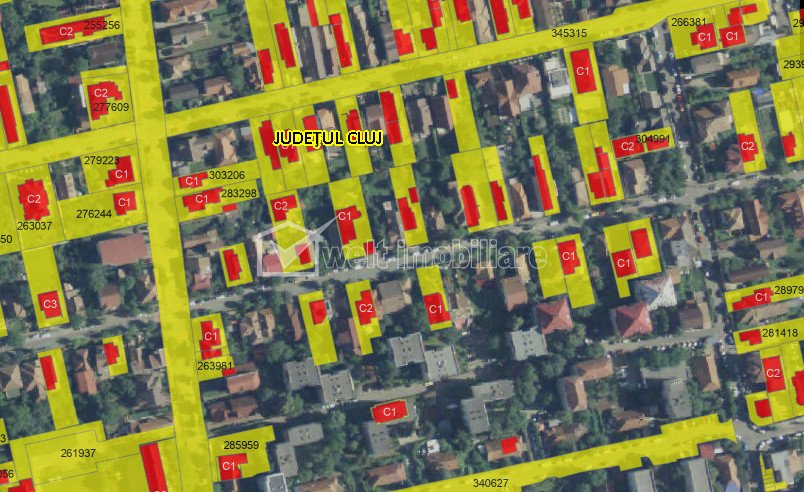
Task: Select parcel number 279223
Action: pos(101,160)
